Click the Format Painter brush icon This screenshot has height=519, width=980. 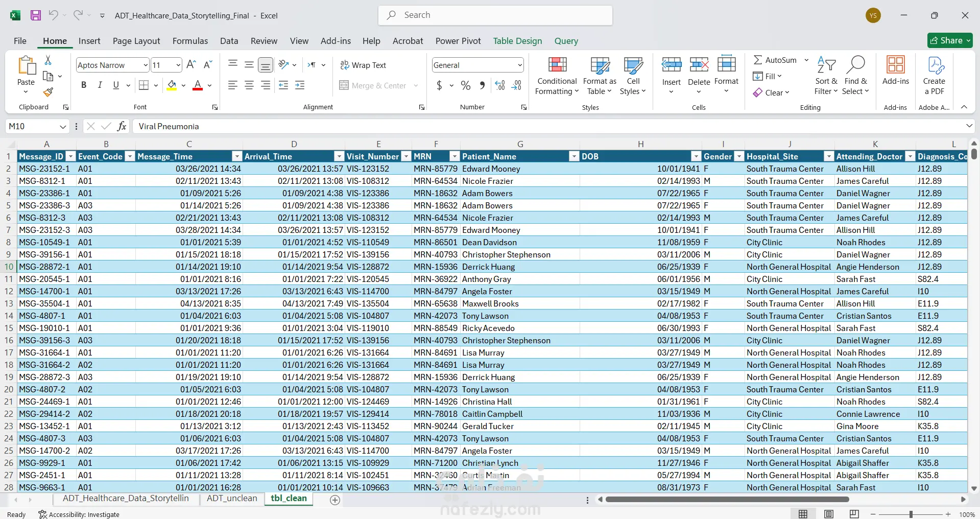click(x=48, y=92)
